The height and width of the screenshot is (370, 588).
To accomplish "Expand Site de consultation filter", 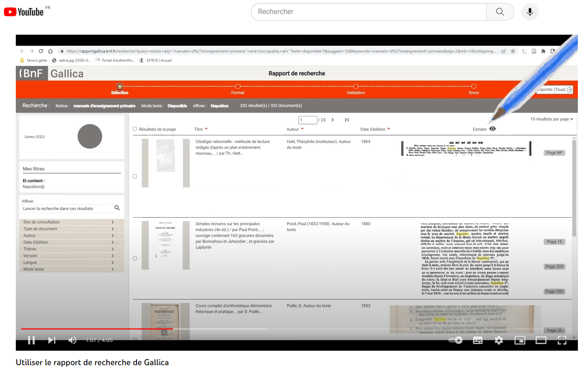I will (72, 222).
